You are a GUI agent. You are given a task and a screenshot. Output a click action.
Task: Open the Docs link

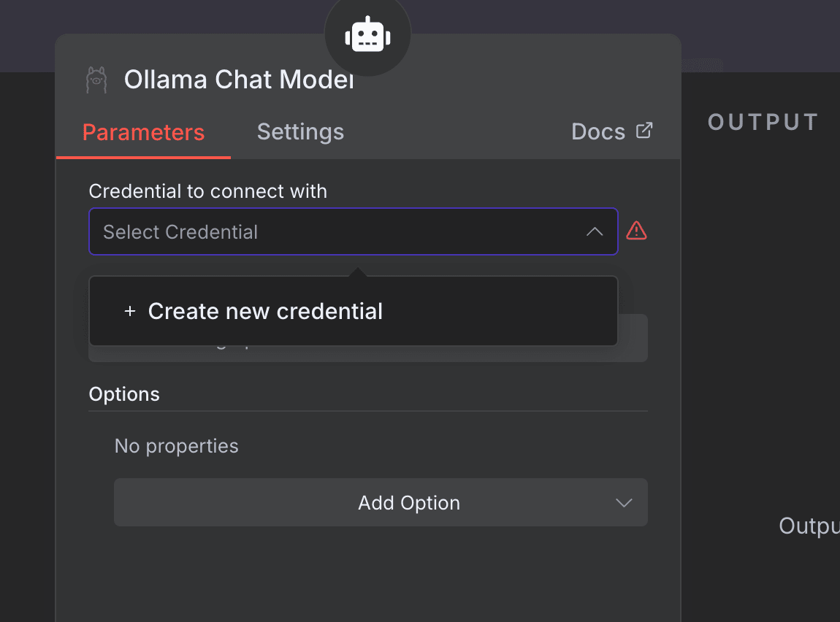click(x=598, y=132)
